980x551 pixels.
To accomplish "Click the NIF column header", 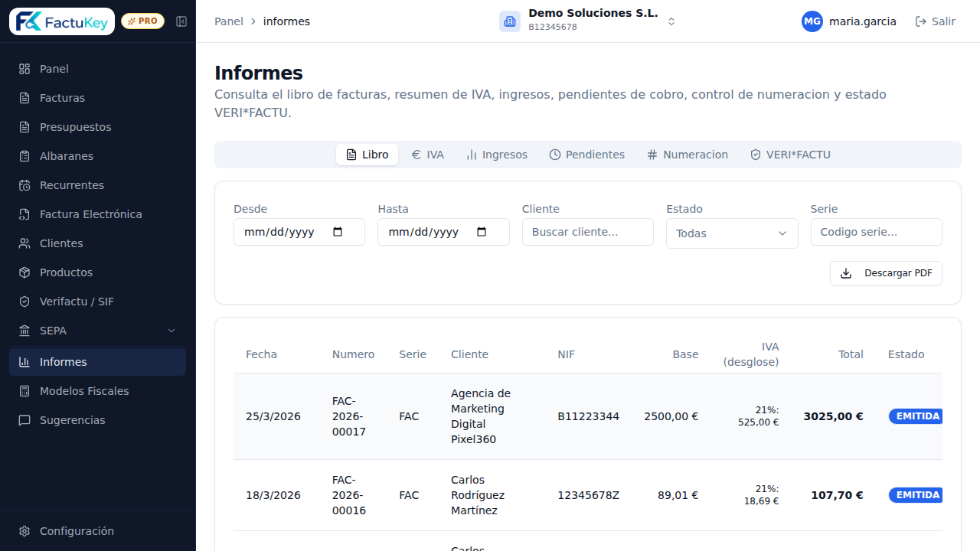I will 566,354.
